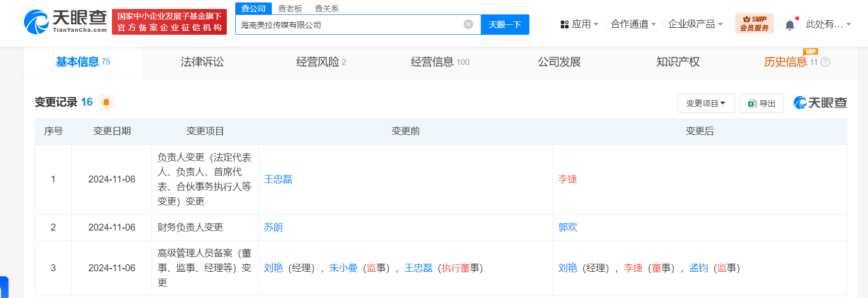Select the 查老板 search mode
The height and width of the screenshot is (298, 868).
pyautogui.click(x=290, y=8)
